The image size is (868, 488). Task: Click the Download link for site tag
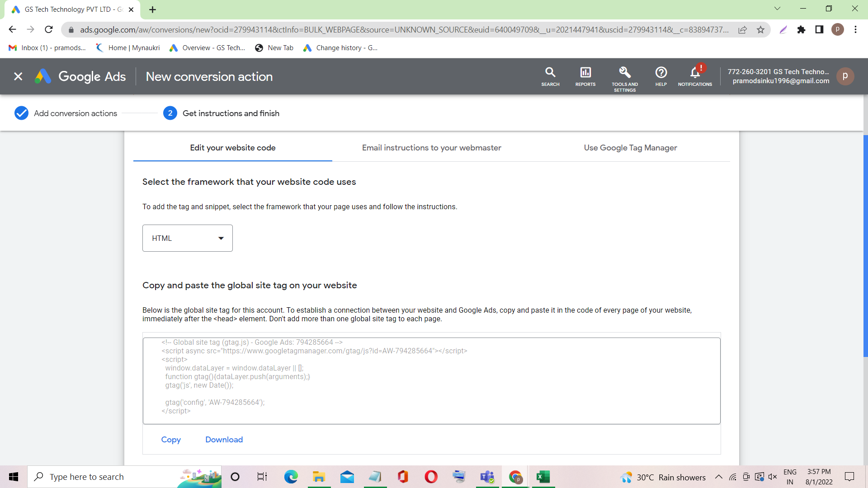coord(224,440)
